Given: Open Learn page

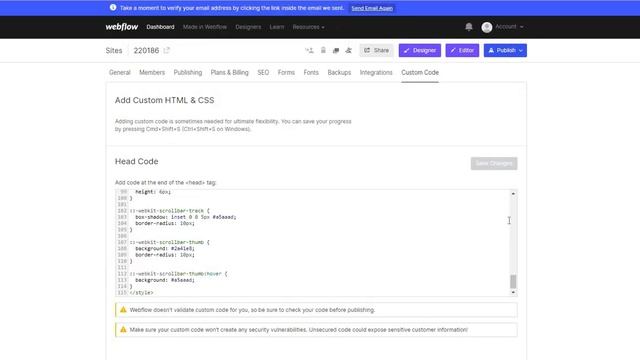Looking at the screenshot, I should (277, 27).
